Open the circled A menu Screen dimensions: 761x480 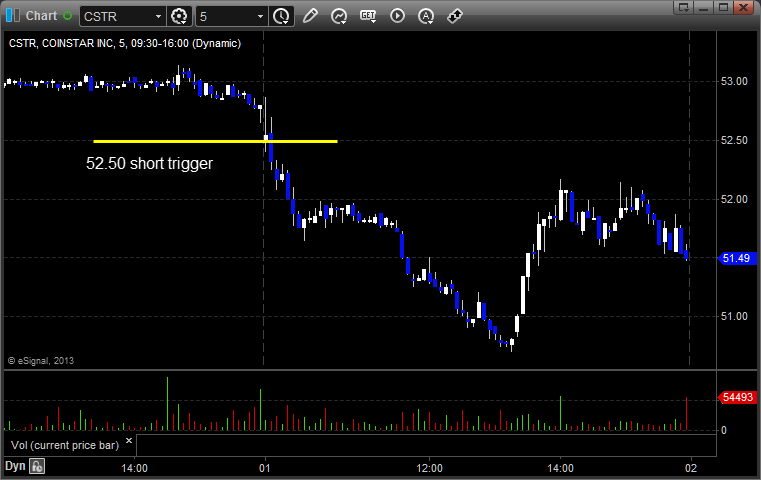[x=426, y=16]
